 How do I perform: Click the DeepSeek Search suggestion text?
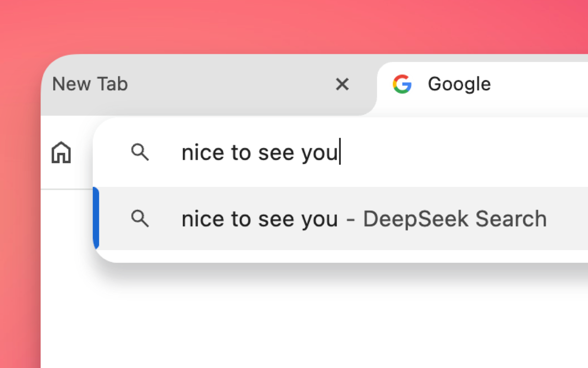(454, 219)
